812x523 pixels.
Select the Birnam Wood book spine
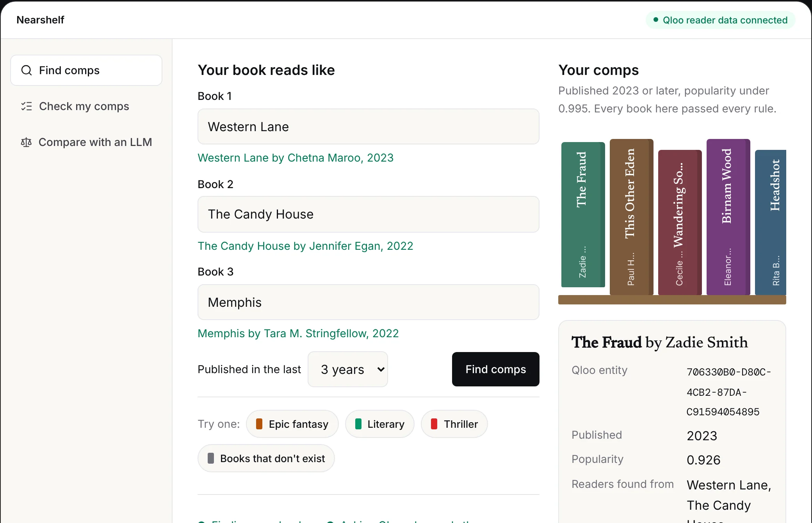[728, 217]
